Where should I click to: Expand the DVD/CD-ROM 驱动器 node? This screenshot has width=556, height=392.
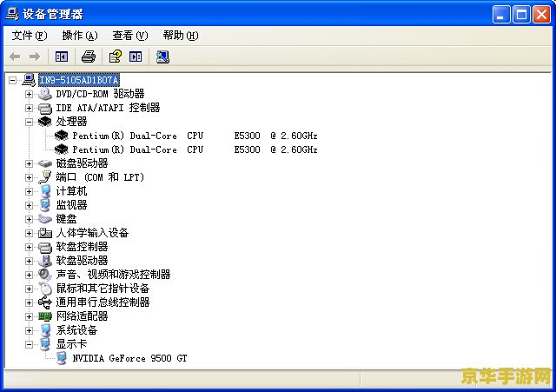point(29,94)
